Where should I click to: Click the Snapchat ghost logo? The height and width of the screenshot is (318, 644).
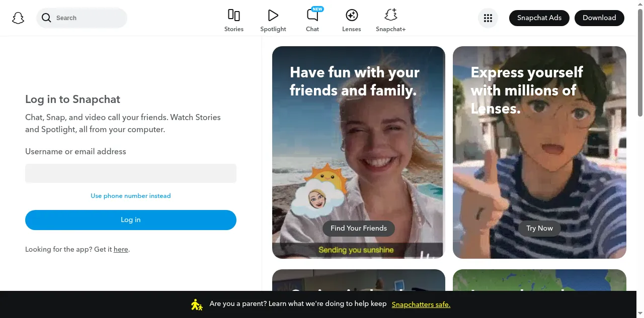(18, 18)
